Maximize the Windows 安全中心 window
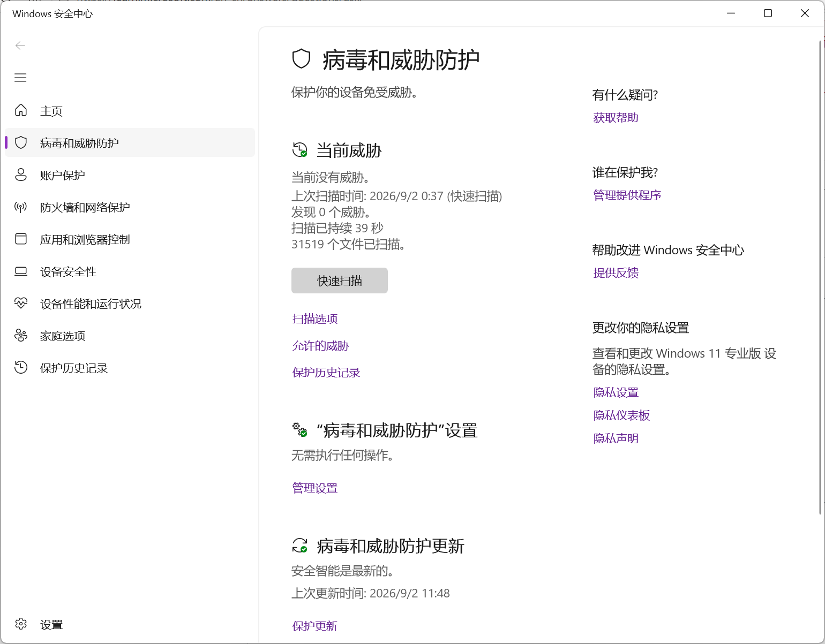This screenshot has width=825, height=644. [768, 13]
